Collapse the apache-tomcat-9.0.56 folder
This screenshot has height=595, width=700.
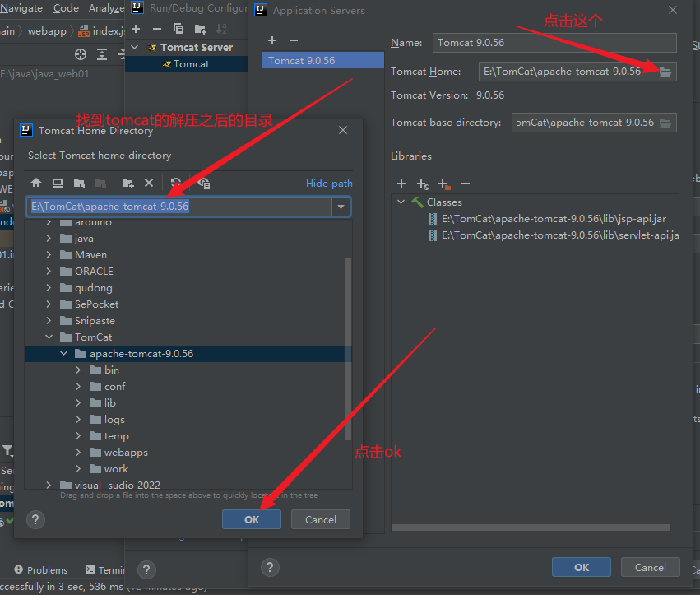tap(63, 353)
